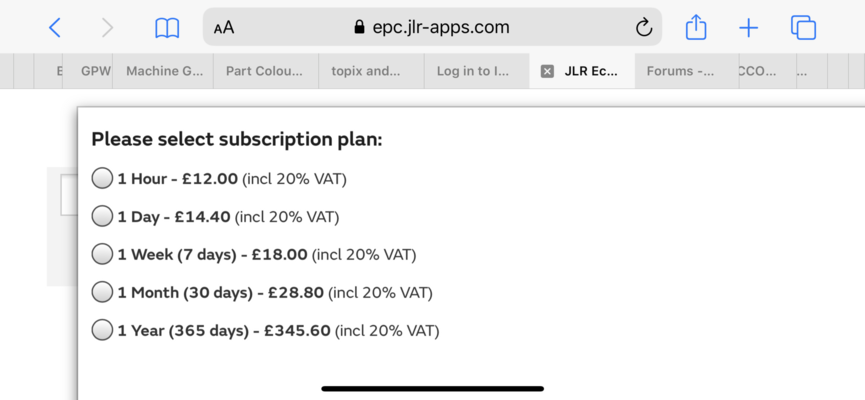Select the 1 Day £14.40 plan
The width and height of the screenshot is (865, 400).
coord(102,217)
